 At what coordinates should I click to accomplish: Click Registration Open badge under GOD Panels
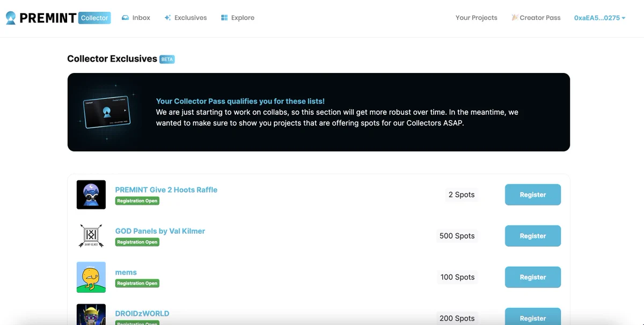137,242
